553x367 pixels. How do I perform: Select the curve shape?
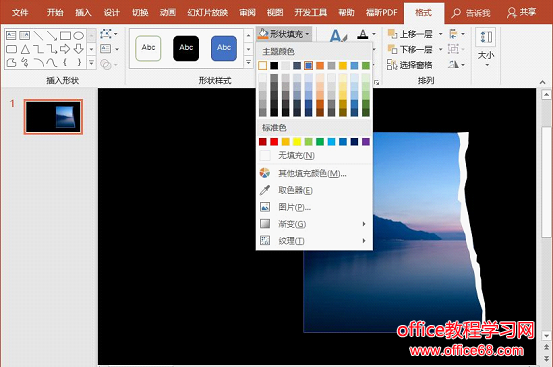pos(51,62)
